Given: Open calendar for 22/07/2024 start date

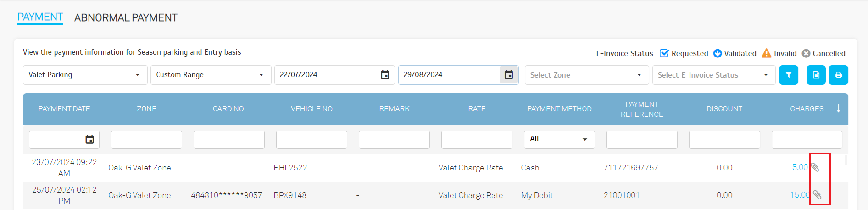Looking at the screenshot, I should [385, 75].
